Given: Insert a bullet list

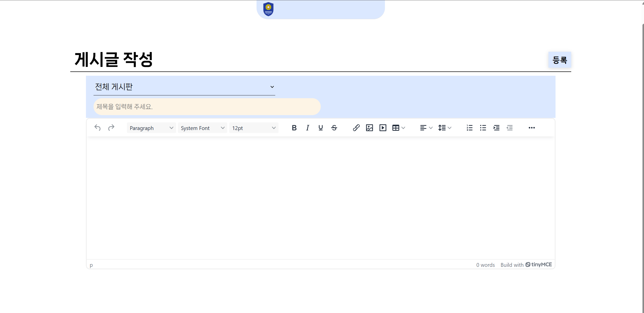Looking at the screenshot, I should (x=483, y=128).
